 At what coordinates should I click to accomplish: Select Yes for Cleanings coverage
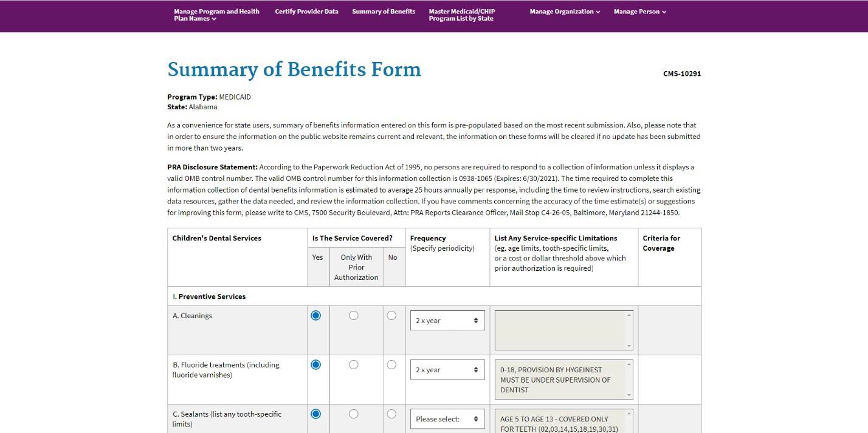(x=315, y=316)
